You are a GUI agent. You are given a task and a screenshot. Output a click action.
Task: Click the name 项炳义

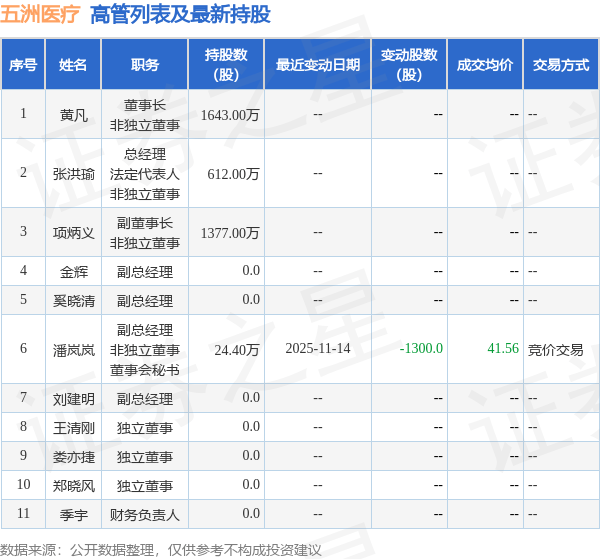pyautogui.click(x=73, y=233)
